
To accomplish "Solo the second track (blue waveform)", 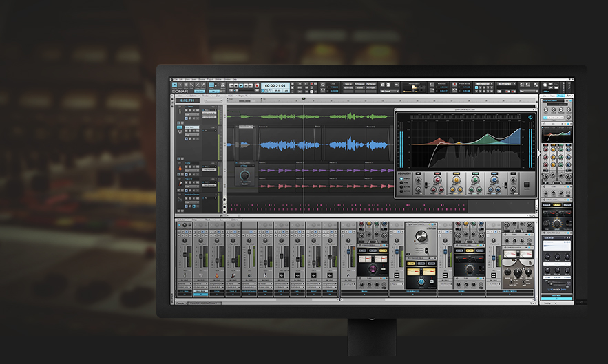I will (x=190, y=131).
